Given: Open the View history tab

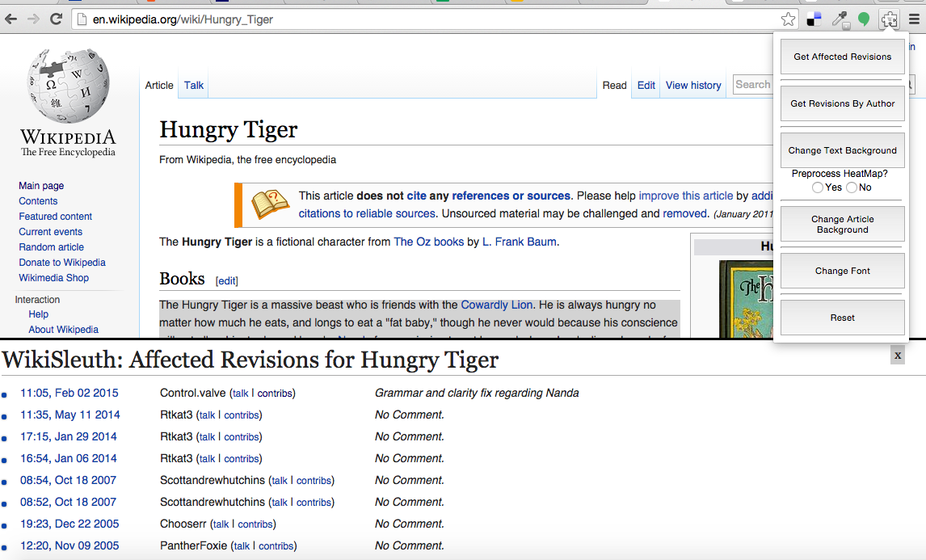Looking at the screenshot, I should tap(693, 84).
